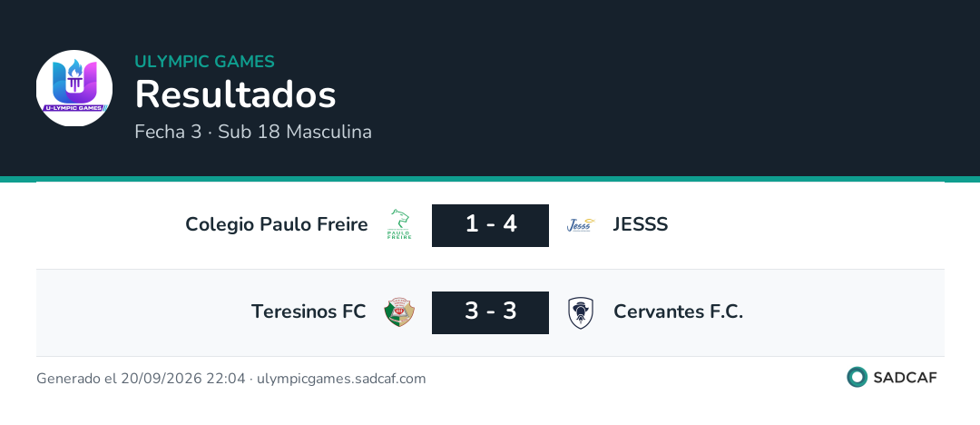Image resolution: width=980 pixels, height=425 pixels.
Task: Select the Teresinos vs Cervantes match row
Action: tap(490, 313)
